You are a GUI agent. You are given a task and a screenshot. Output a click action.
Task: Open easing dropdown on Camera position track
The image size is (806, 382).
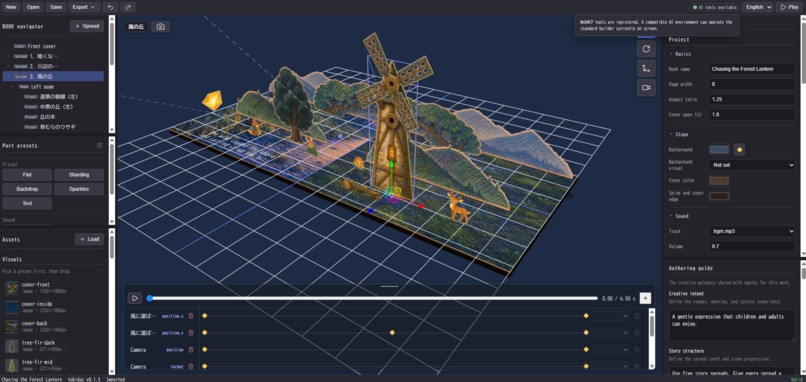610,350
